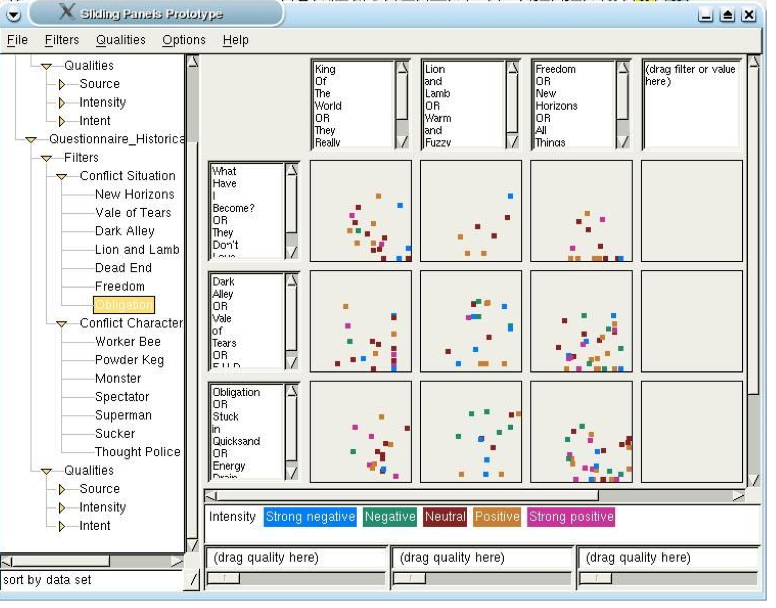The image size is (776, 608).
Task: Open the window menu icon in title bar
Action: point(13,14)
